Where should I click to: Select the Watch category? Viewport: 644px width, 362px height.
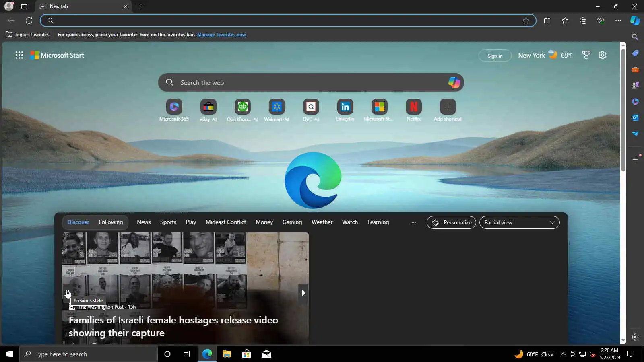(x=350, y=222)
